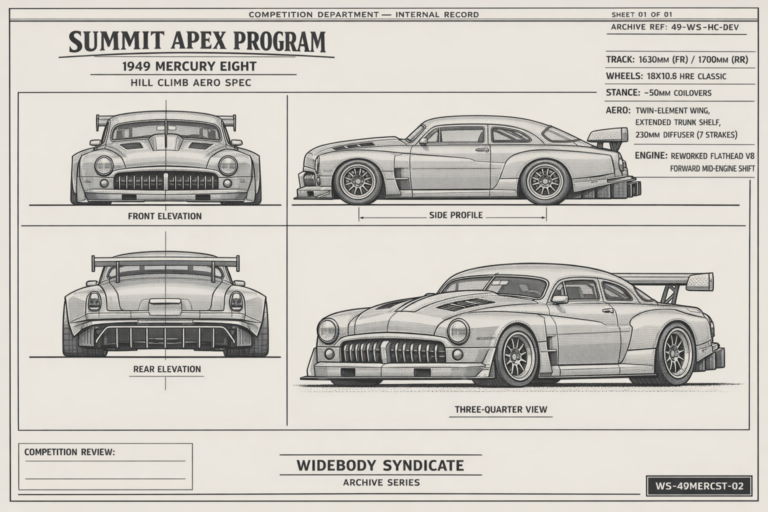Click the first blank line under Competition Review
This screenshot has height=512, width=768.
tap(105, 462)
